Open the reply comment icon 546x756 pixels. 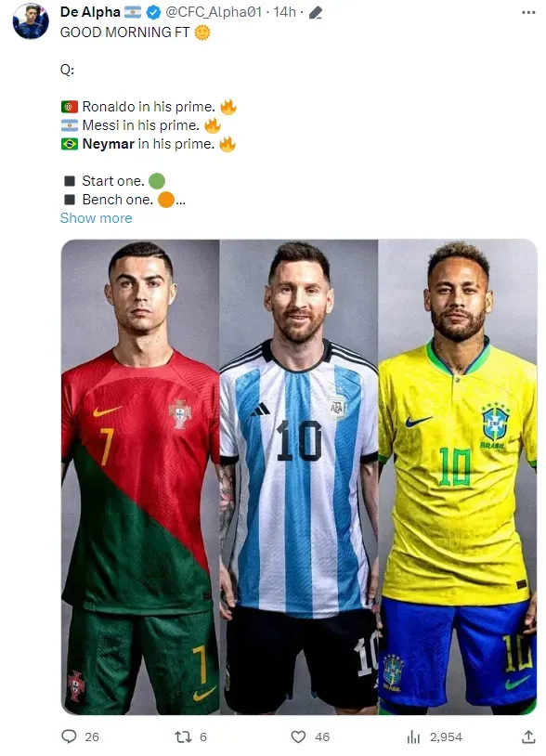pos(70,736)
